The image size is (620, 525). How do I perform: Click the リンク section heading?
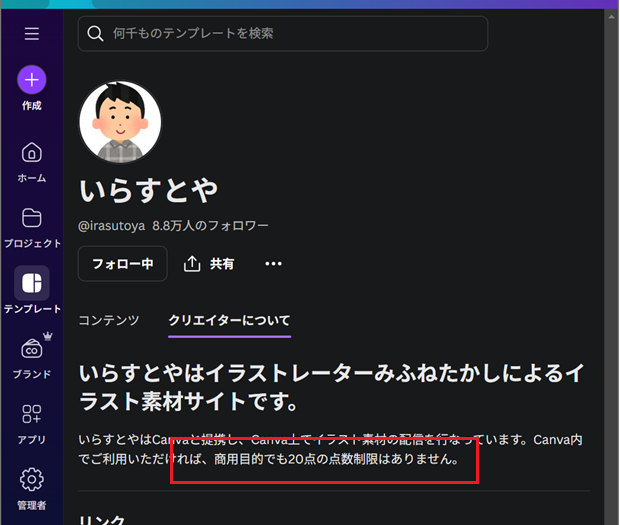tap(102, 519)
